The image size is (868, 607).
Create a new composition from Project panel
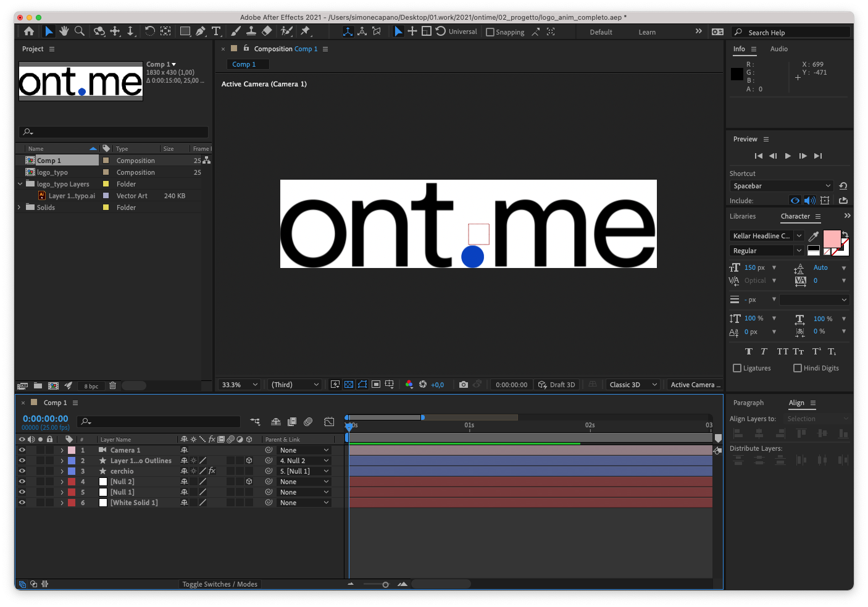pos(54,385)
